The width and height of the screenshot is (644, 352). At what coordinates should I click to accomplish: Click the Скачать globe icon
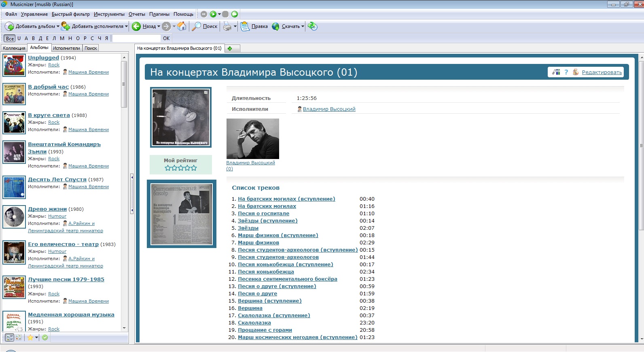pos(275,26)
